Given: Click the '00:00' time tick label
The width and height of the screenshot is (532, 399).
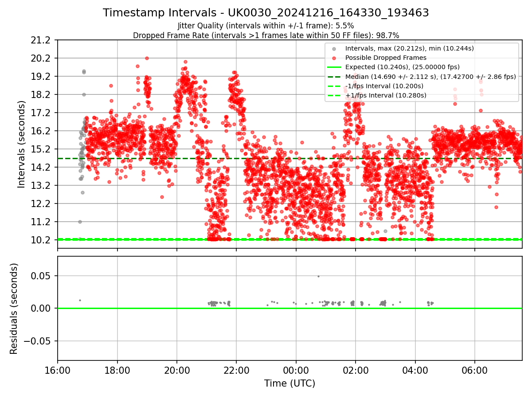Looking at the screenshot, I should coord(296,370).
